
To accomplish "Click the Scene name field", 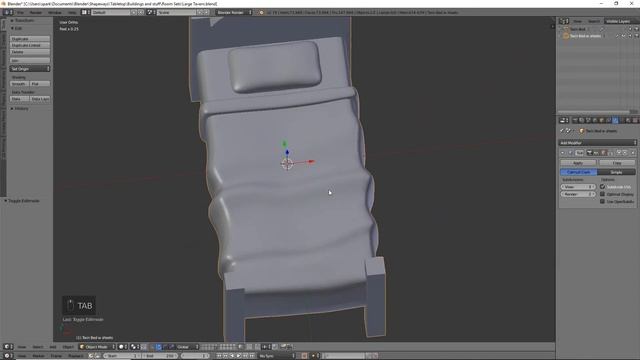I will tap(176, 13).
